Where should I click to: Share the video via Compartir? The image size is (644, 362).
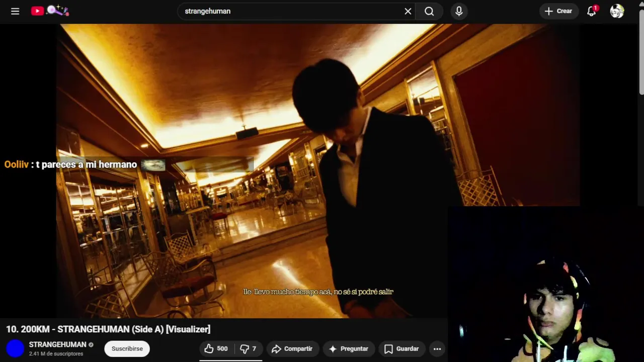pyautogui.click(x=292, y=348)
